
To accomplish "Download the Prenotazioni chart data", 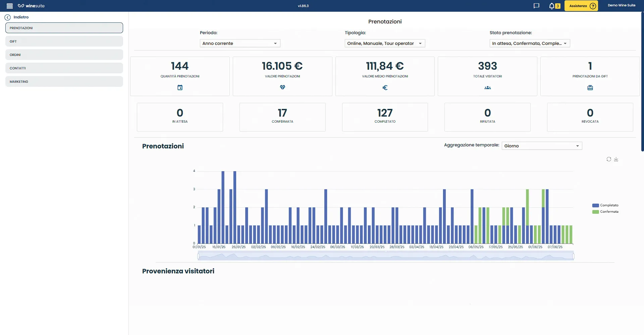I will point(616,159).
